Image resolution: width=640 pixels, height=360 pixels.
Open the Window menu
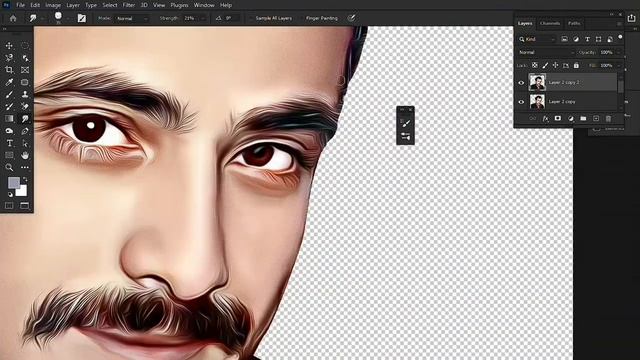tap(204, 5)
